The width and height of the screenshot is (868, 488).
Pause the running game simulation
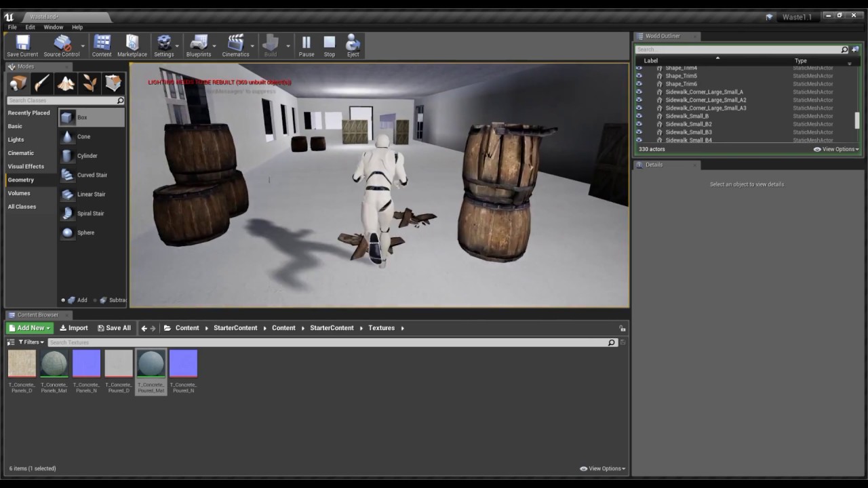(x=307, y=46)
